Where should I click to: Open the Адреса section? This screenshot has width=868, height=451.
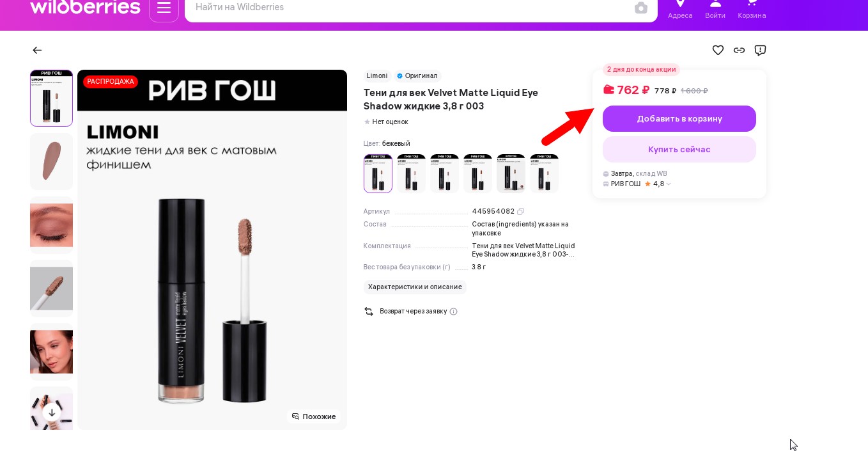680,10
